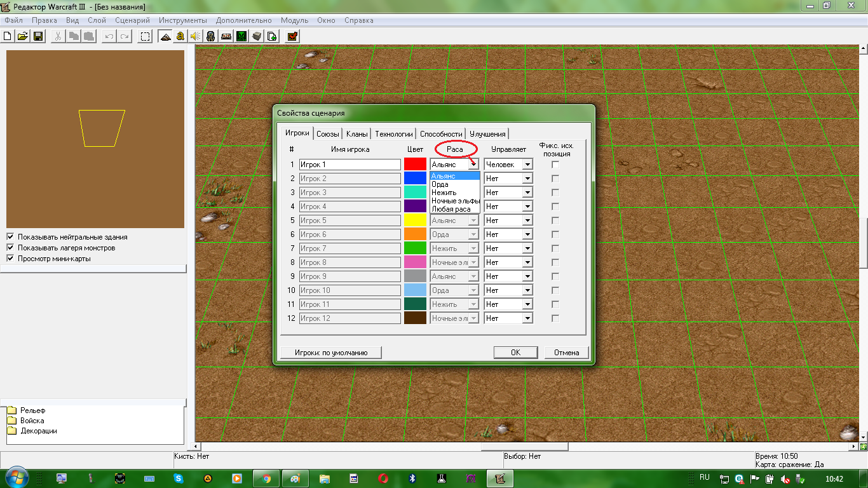Open the Trigger editor 'a' icon
Screen dimensions: 868x488
tap(180, 36)
